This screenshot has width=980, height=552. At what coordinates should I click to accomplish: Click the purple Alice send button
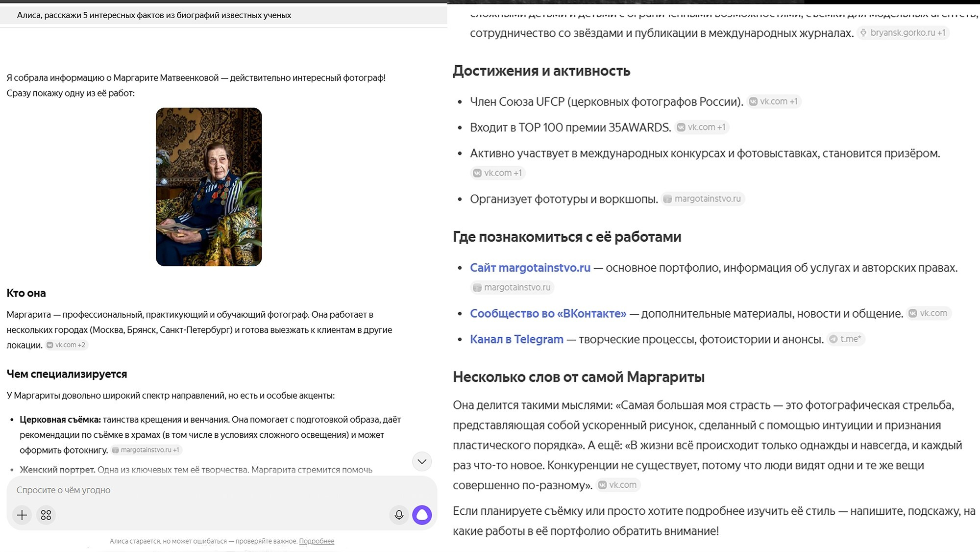(x=422, y=515)
